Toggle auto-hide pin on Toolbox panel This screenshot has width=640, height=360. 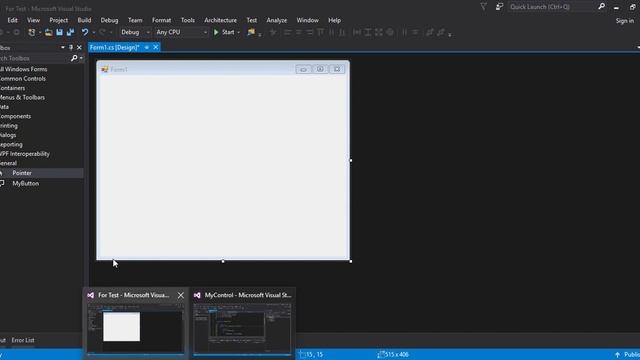(71, 47)
